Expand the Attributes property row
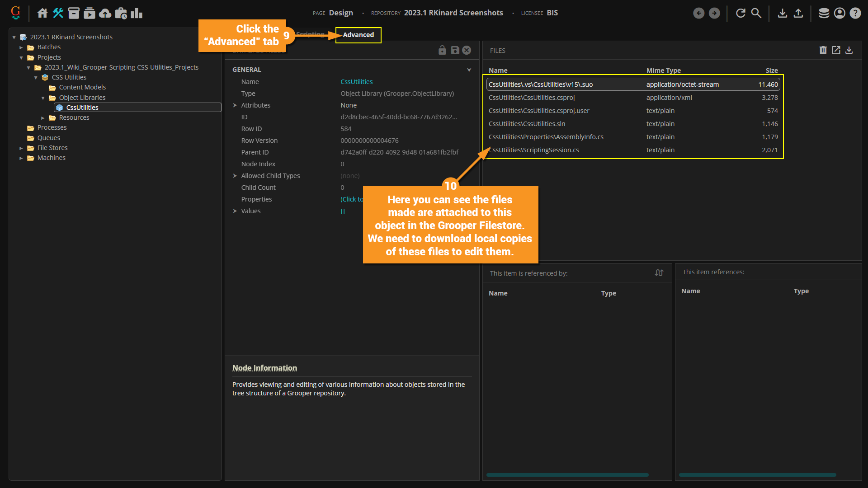This screenshot has height=488, width=868. coord(235,105)
